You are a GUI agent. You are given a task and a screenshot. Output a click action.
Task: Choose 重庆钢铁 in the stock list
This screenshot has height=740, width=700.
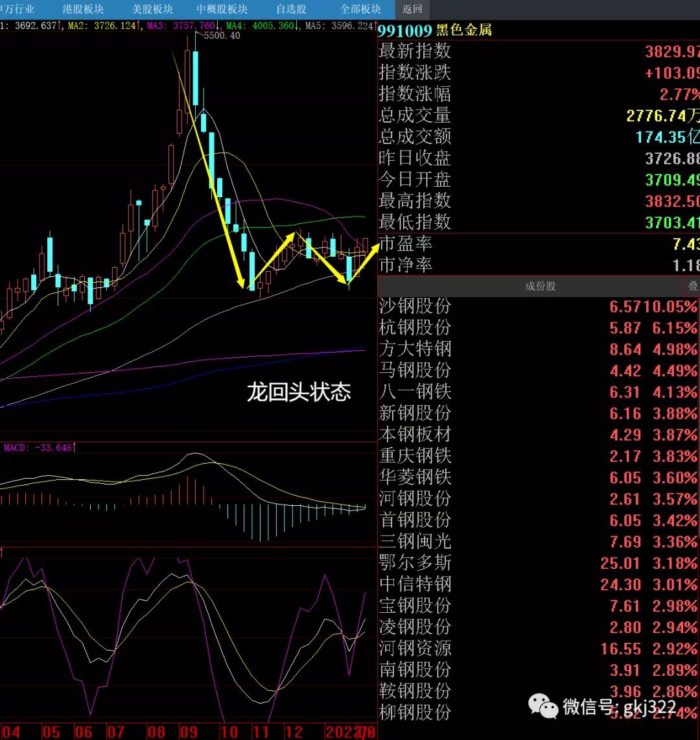point(415,456)
